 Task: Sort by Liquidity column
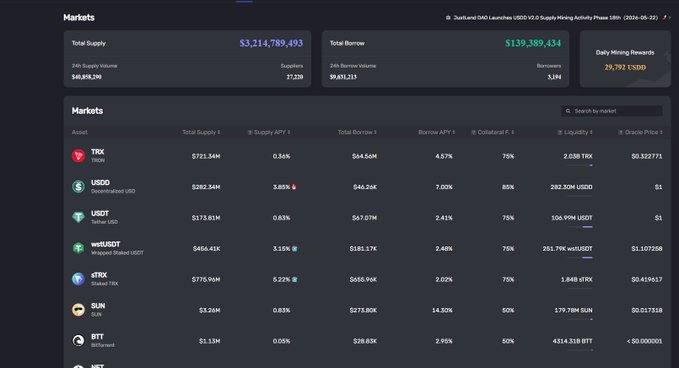point(578,132)
